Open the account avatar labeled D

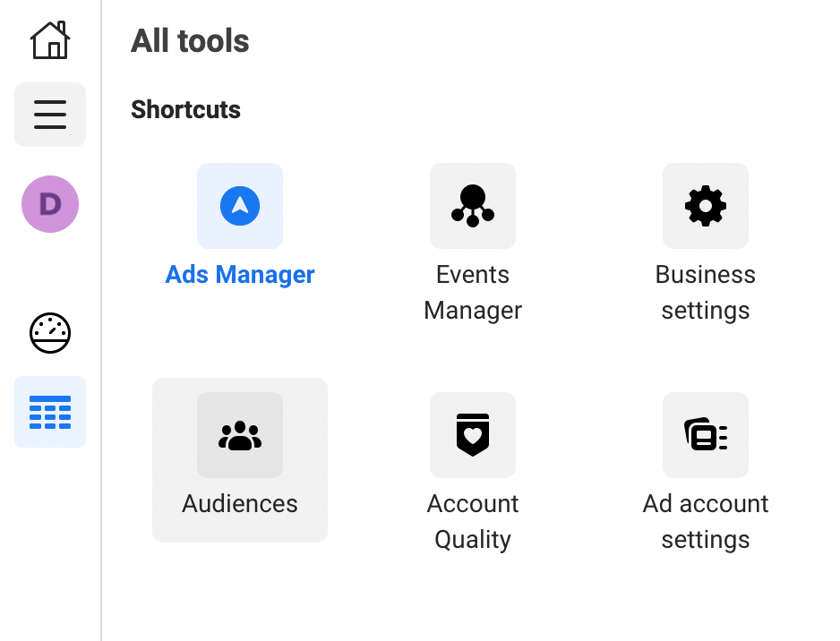(50, 204)
